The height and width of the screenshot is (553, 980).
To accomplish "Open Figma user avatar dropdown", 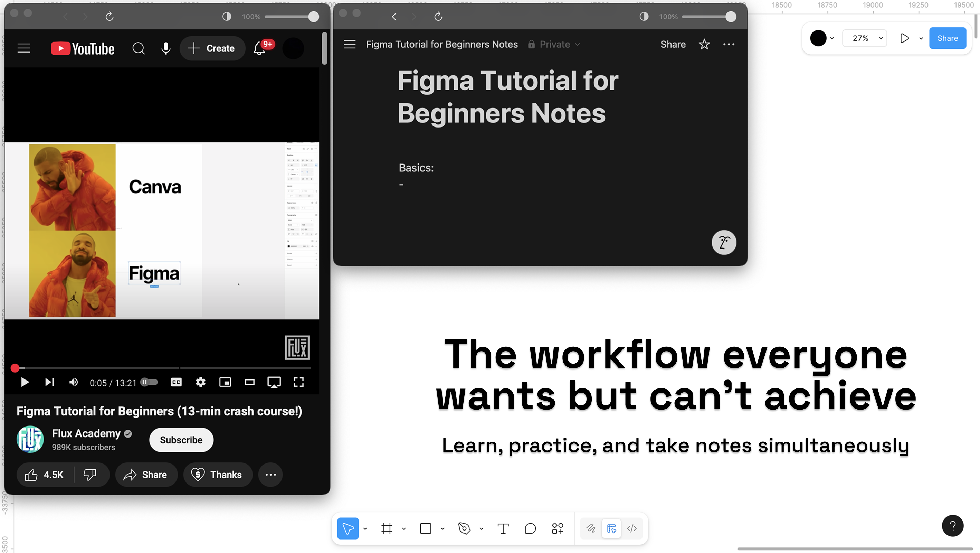I will pyautogui.click(x=822, y=38).
